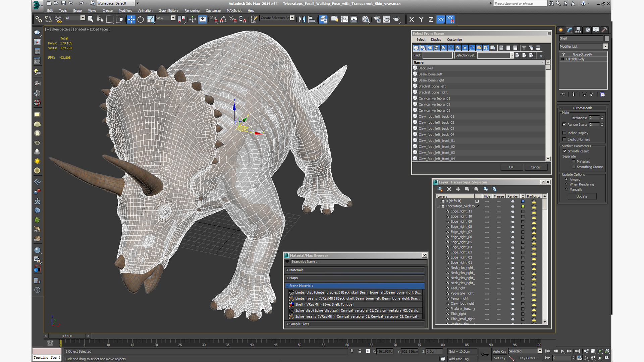Expand the Maps group in Material/Map Browser
The image size is (644, 362).
tap(355, 278)
